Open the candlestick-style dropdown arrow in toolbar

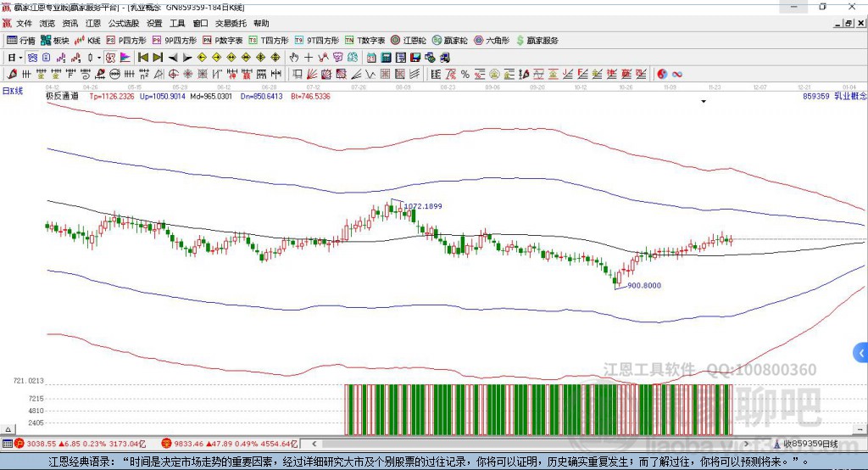coord(99,58)
